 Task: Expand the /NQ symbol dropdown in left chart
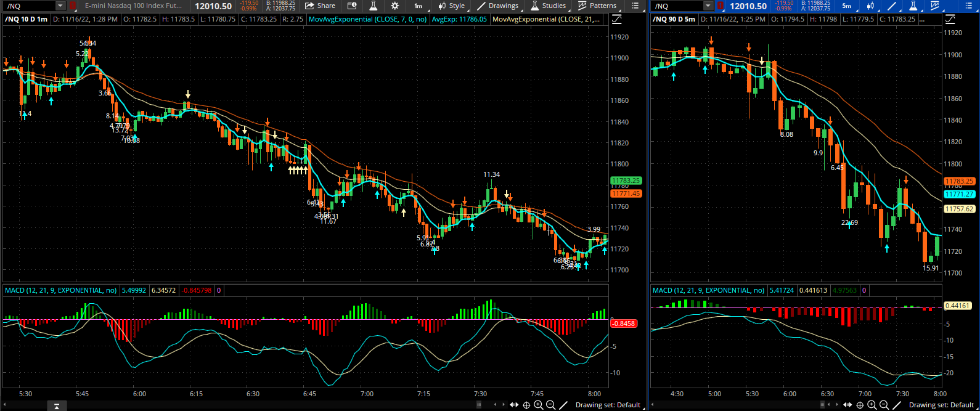pos(60,6)
